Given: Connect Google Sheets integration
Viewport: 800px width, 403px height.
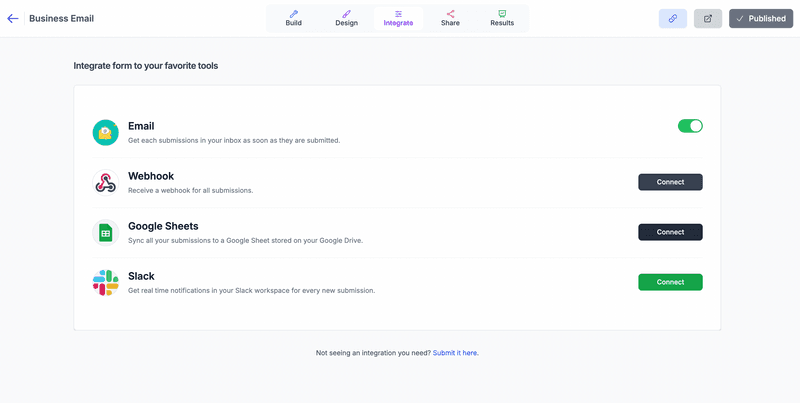Looking at the screenshot, I should click(670, 232).
